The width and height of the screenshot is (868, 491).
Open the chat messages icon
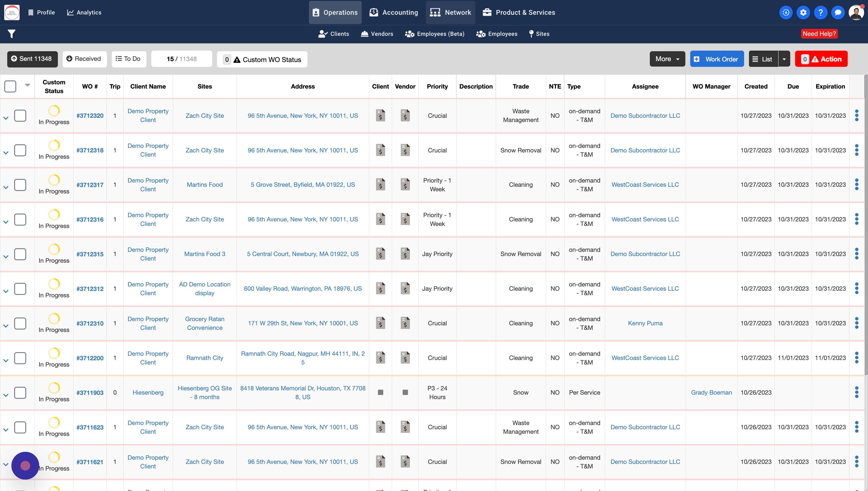tap(838, 12)
